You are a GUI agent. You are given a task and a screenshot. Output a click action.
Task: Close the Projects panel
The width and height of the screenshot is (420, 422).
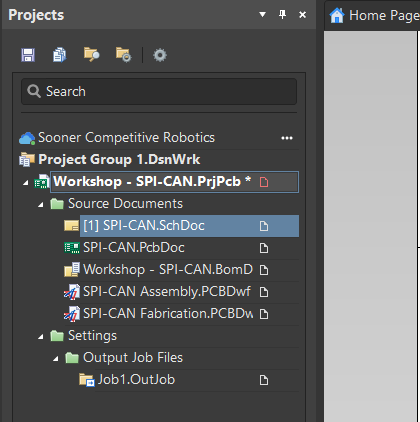coord(302,15)
